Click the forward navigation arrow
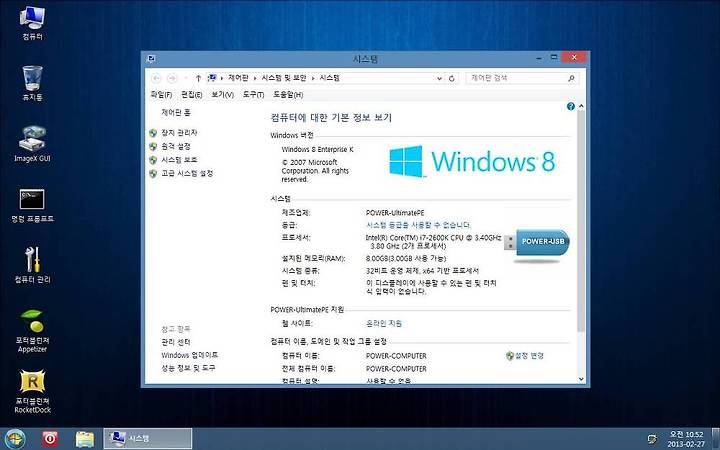Screen dimensions: 720x450 172,79
